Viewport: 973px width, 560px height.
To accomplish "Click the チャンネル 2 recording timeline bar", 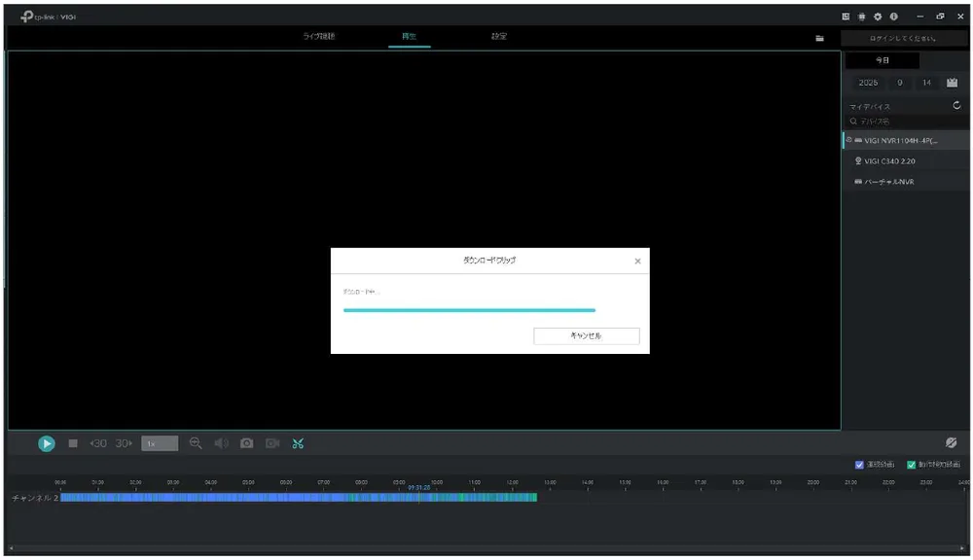I will click(x=299, y=498).
